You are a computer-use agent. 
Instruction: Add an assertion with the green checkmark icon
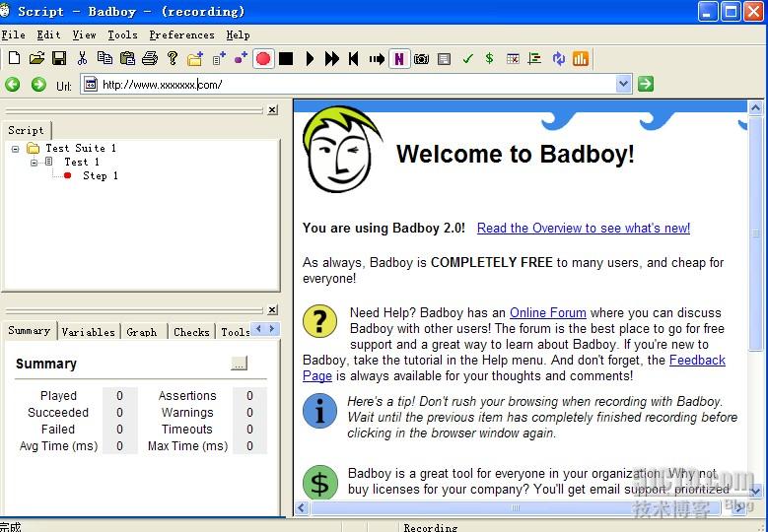pyautogui.click(x=467, y=59)
